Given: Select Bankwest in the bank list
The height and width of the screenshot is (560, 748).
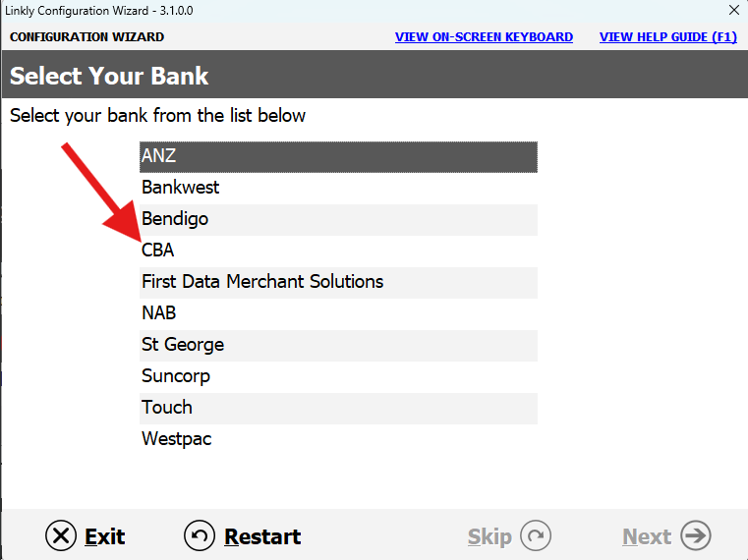Looking at the screenshot, I should tap(338, 188).
